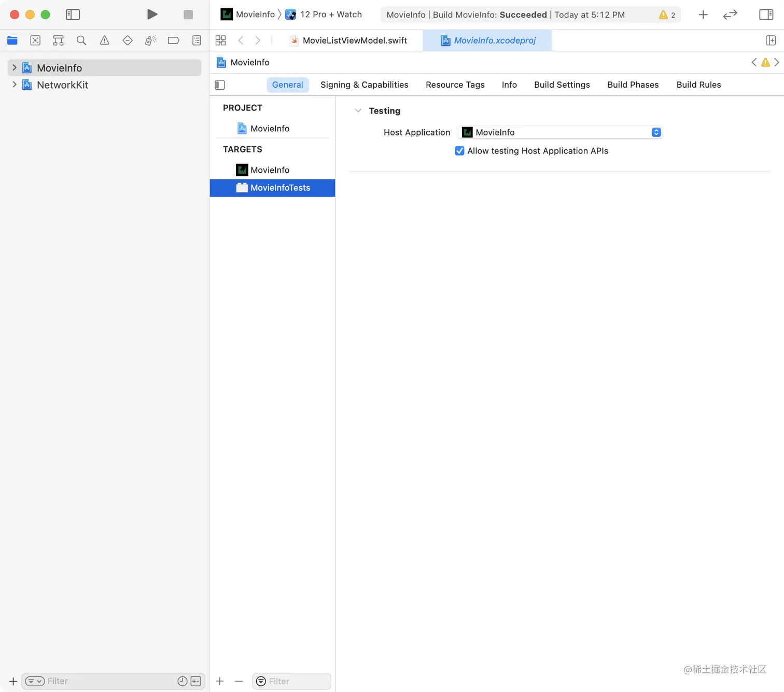Stop the running build
Image resolution: width=784 pixels, height=692 pixels.
point(188,15)
